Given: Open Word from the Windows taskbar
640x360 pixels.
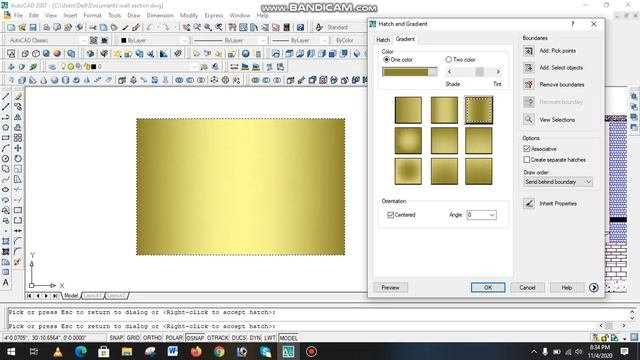Looking at the screenshot, I should point(173,351).
